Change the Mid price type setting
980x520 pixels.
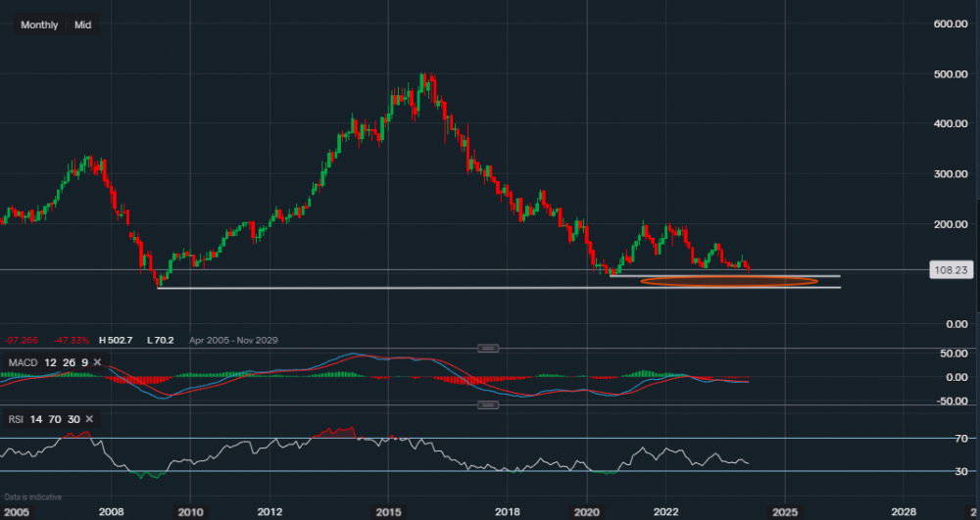click(82, 24)
